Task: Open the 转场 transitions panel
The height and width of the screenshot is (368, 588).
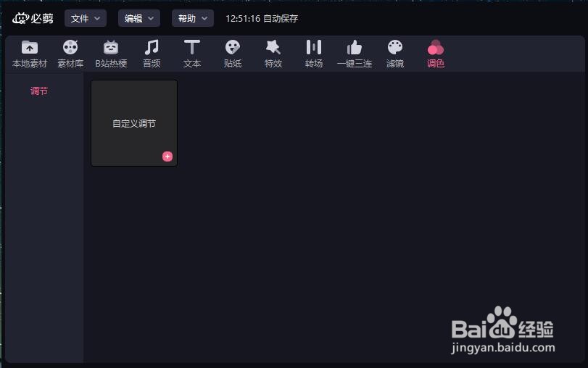Action: coord(314,54)
